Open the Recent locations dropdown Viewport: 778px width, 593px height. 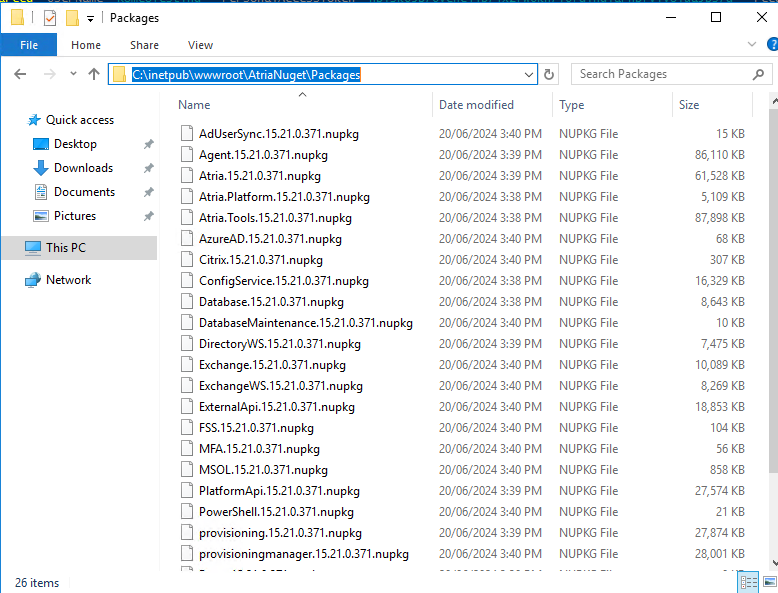73,74
